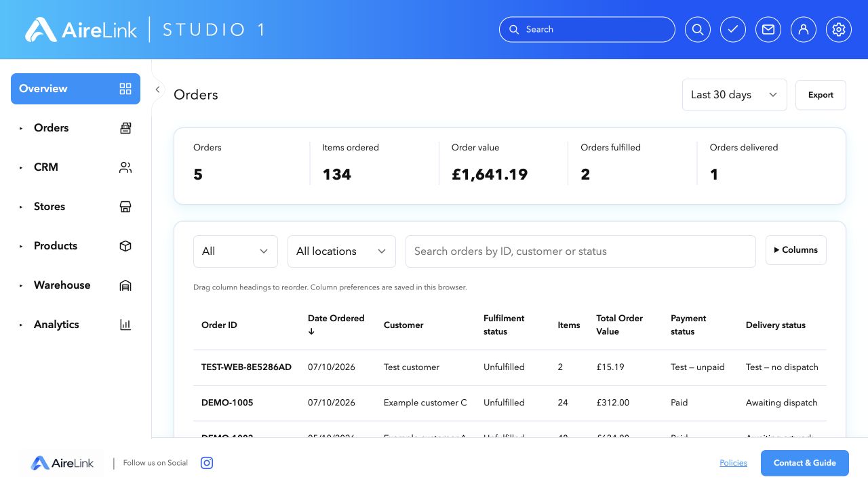The image size is (868, 488).
Task: Click the Example customer C cell
Action: [425, 403]
